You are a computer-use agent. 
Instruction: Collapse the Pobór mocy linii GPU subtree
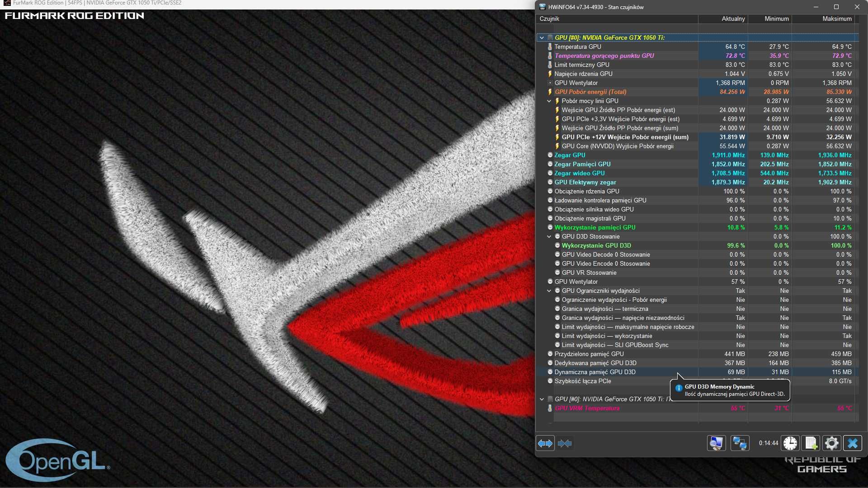point(549,101)
